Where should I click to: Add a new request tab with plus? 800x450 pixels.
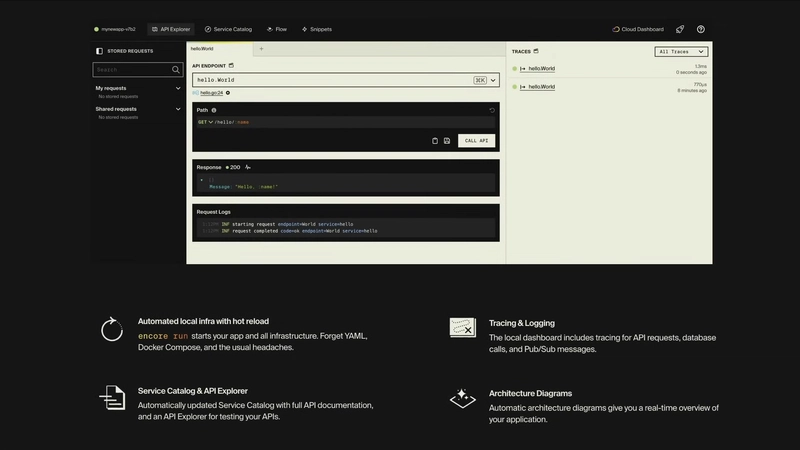tap(261, 49)
